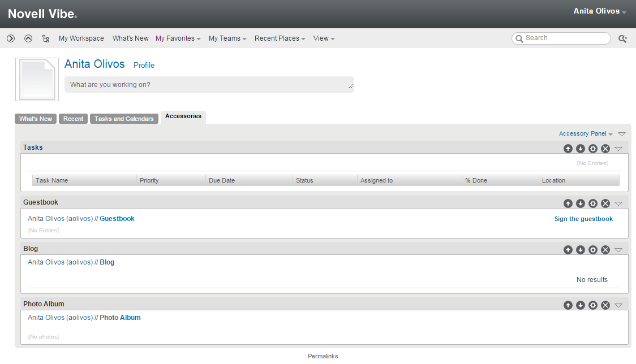Move the Photo Album accessory up
Screen dimensions: 636x364
click(x=568, y=305)
